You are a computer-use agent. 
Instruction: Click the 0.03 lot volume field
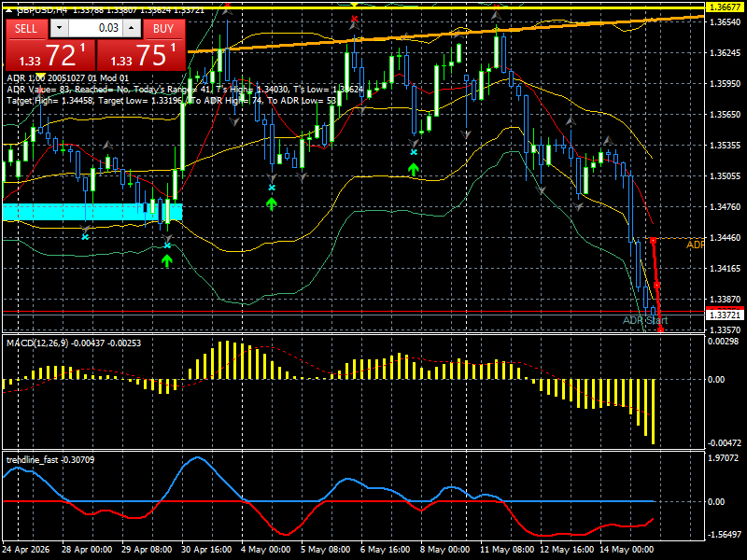95,28
